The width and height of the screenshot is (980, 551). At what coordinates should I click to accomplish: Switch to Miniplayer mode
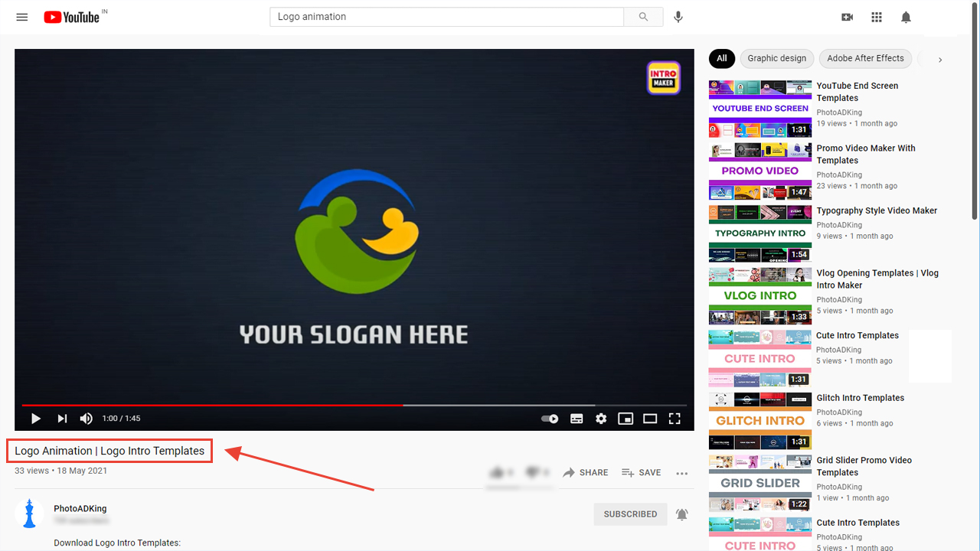[x=626, y=419]
